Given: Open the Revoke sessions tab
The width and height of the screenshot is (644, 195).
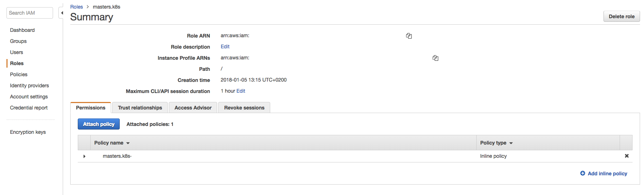Looking at the screenshot, I should tap(244, 108).
